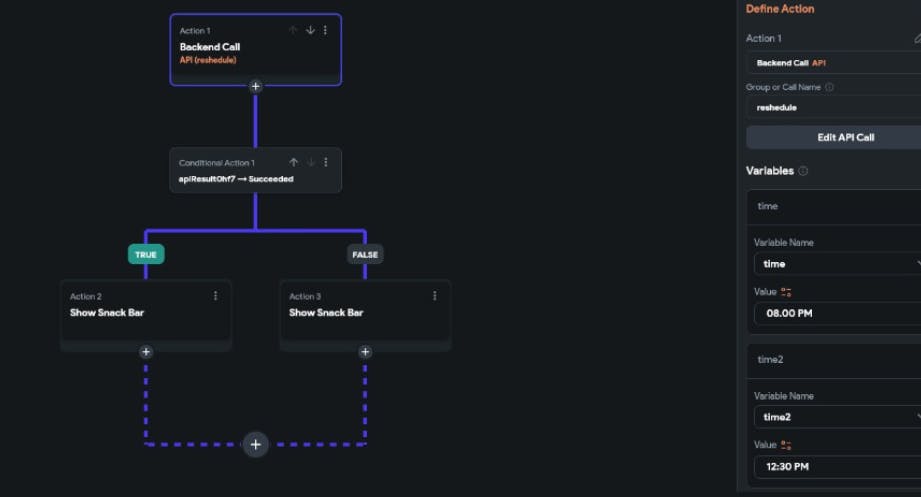Screen dimensions: 921x497
Task: Open Action 2 three-dot options menu
Action: 215,296
